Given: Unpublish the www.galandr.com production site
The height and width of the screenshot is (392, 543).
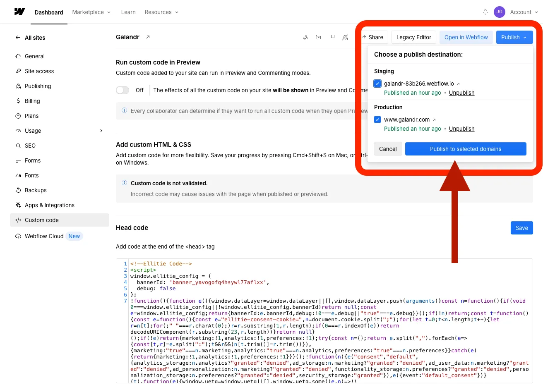Looking at the screenshot, I should click(461, 129).
